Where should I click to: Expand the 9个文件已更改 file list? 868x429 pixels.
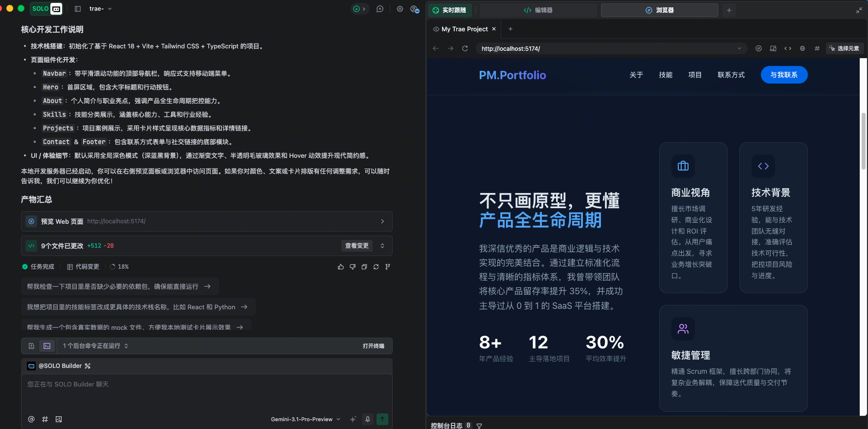(x=382, y=246)
